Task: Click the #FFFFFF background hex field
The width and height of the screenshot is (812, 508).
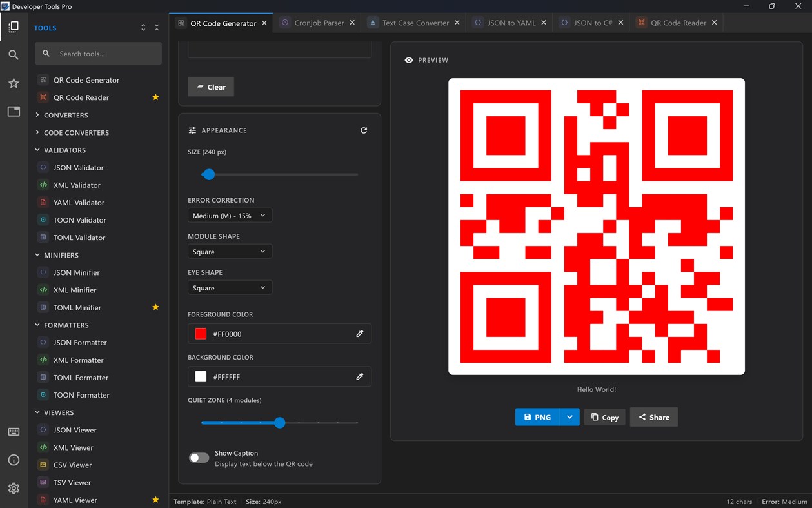Action: coord(279,376)
